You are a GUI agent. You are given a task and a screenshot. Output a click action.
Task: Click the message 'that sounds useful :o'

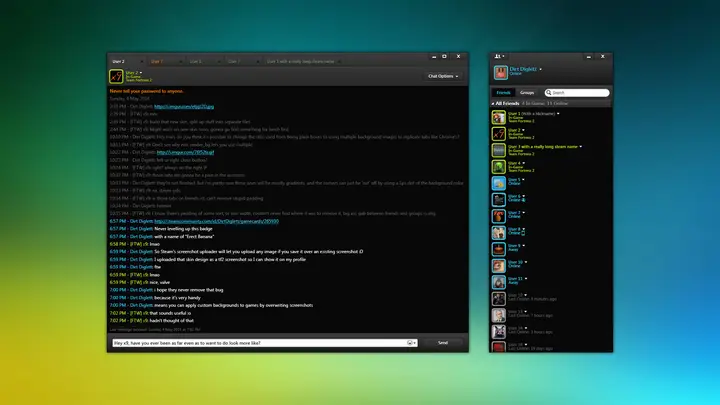170,313
